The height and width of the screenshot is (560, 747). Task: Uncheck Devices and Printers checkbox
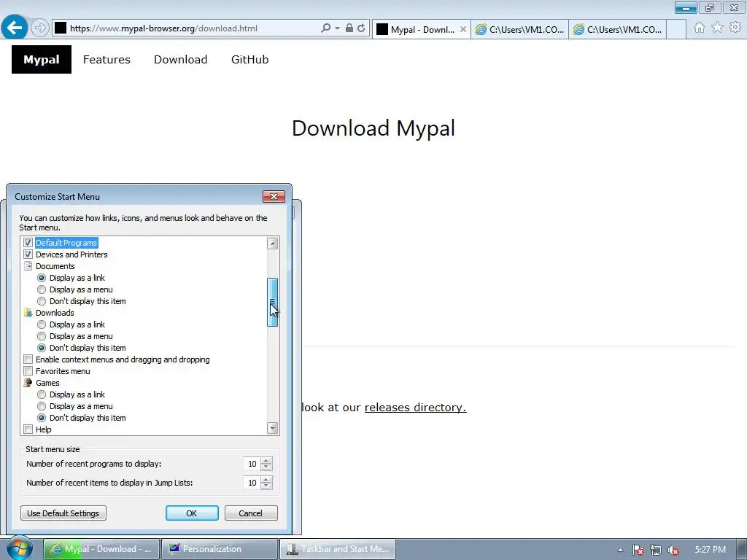click(x=28, y=254)
